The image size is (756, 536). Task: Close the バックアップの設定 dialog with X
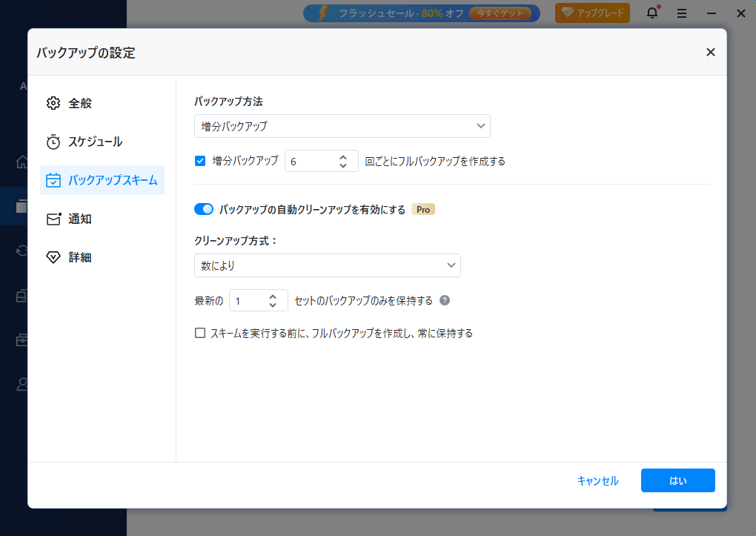(710, 52)
